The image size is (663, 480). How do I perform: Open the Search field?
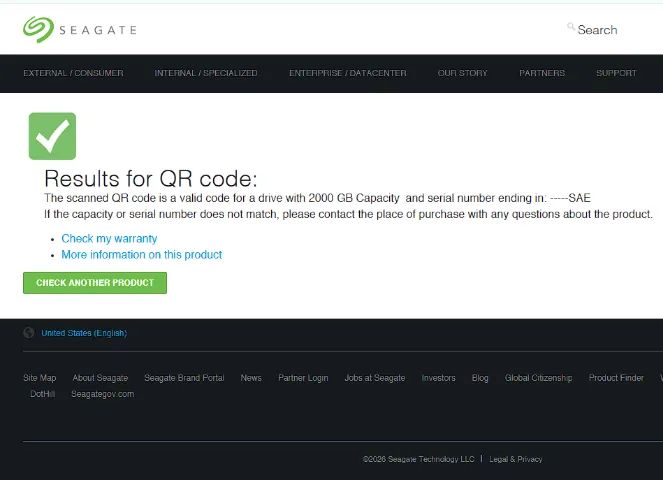point(597,30)
